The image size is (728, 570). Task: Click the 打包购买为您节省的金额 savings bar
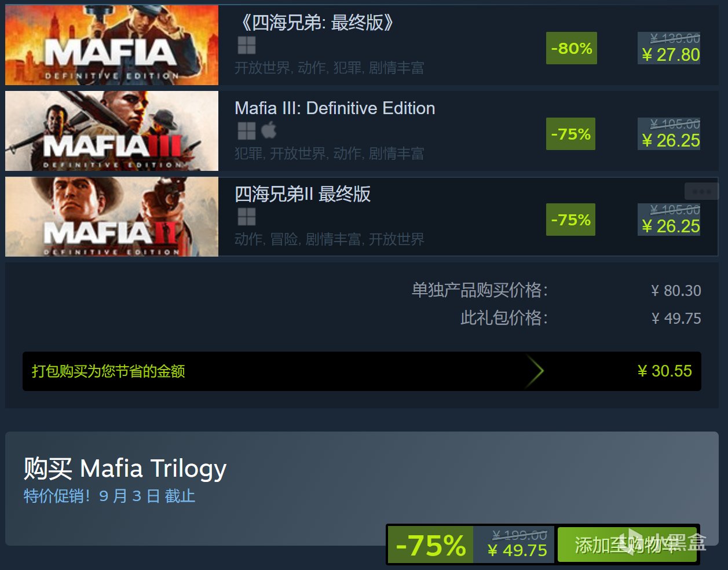tap(362, 371)
